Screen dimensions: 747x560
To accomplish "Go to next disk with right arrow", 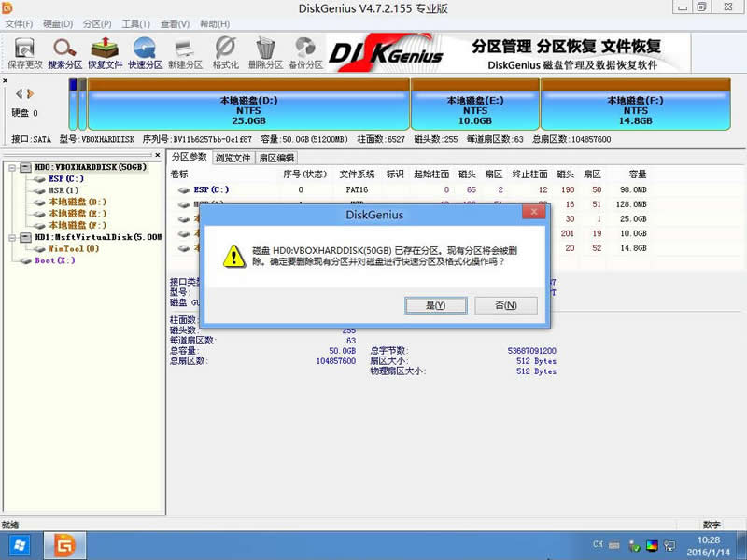I will (x=30, y=93).
